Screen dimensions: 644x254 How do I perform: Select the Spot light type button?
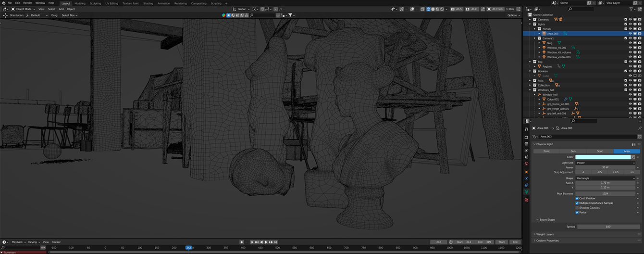(600, 151)
